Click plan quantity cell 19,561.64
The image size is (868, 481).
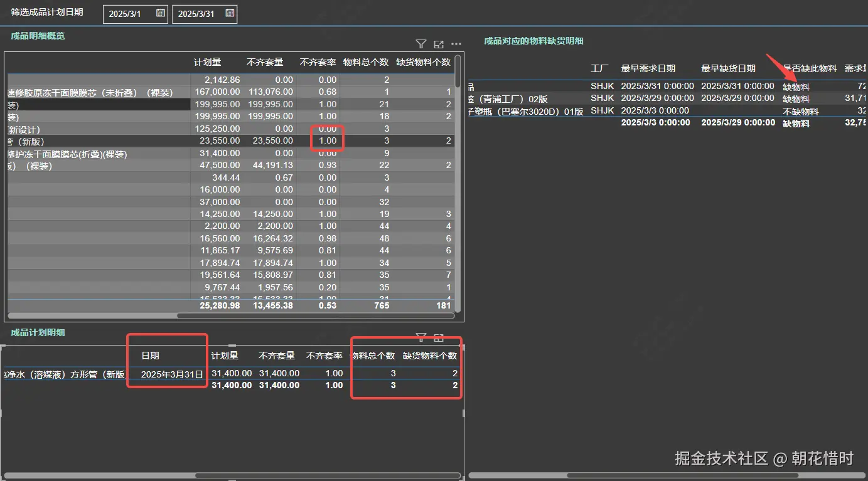pos(220,275)
